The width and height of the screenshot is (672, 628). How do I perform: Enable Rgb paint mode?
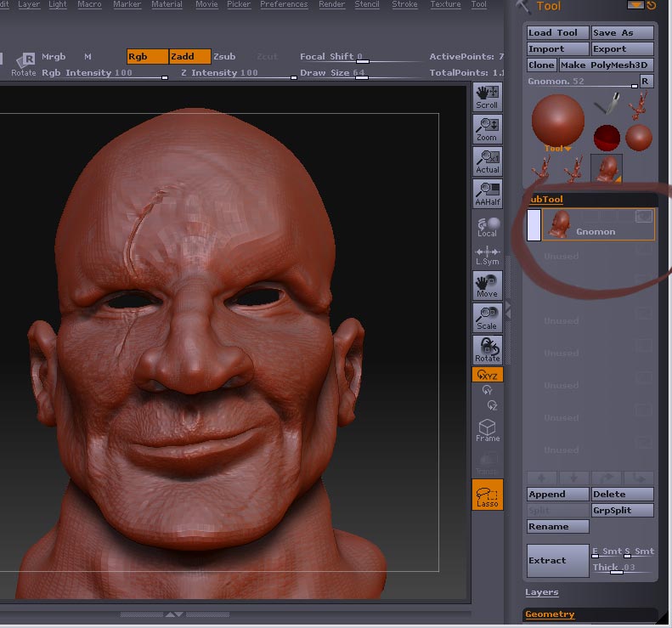[147, 57]
